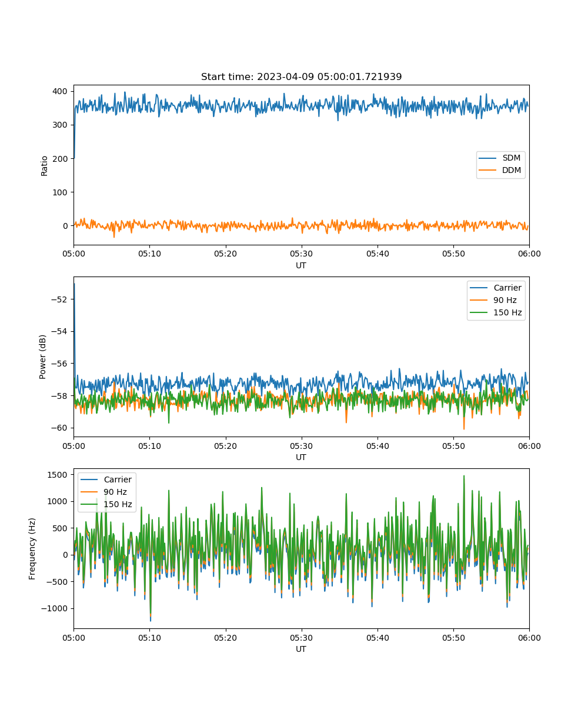Screen dimensions: 588x706
Task: Click the "UT" label under the Ratio plot
Action: (301, 265)
